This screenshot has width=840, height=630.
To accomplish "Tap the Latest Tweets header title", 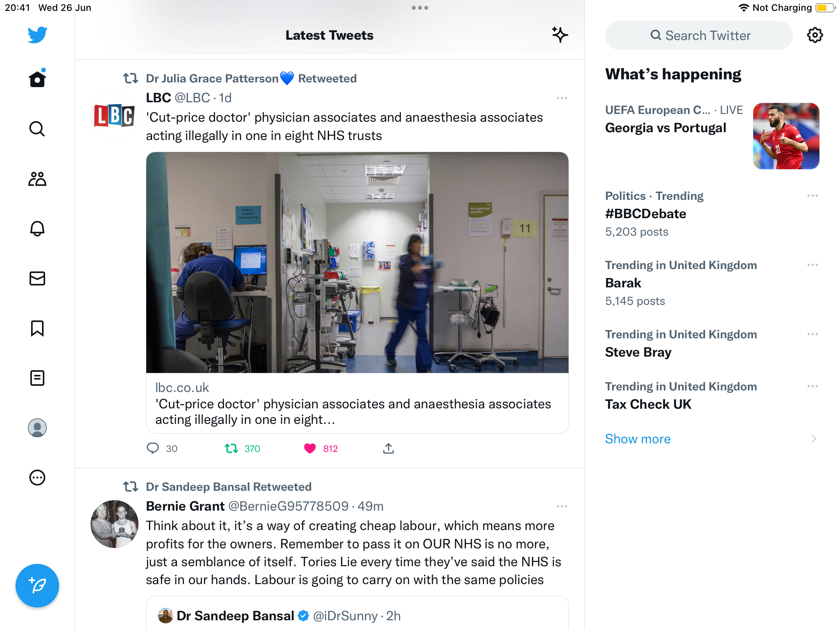I will click(x=329, y=35).
